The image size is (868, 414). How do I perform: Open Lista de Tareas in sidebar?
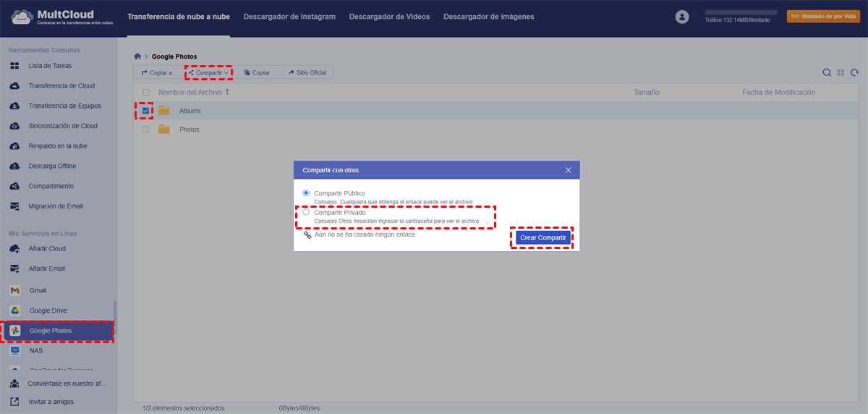(50, 66)
